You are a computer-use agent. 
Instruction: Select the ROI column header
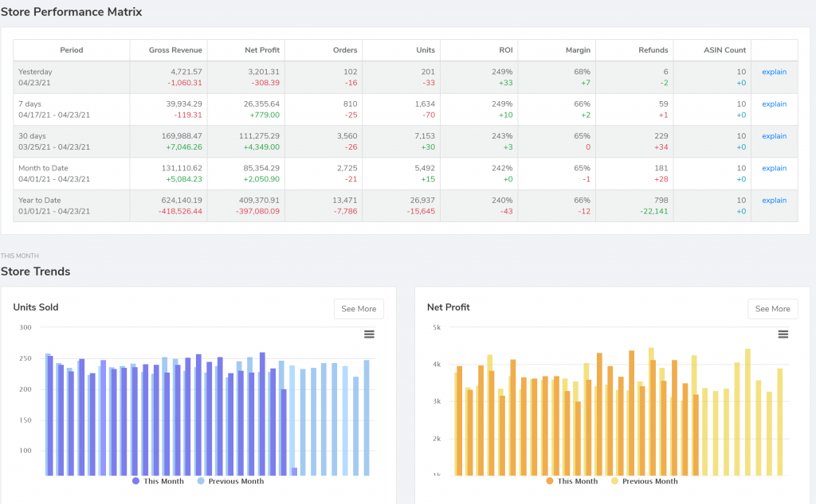(479, 50)
